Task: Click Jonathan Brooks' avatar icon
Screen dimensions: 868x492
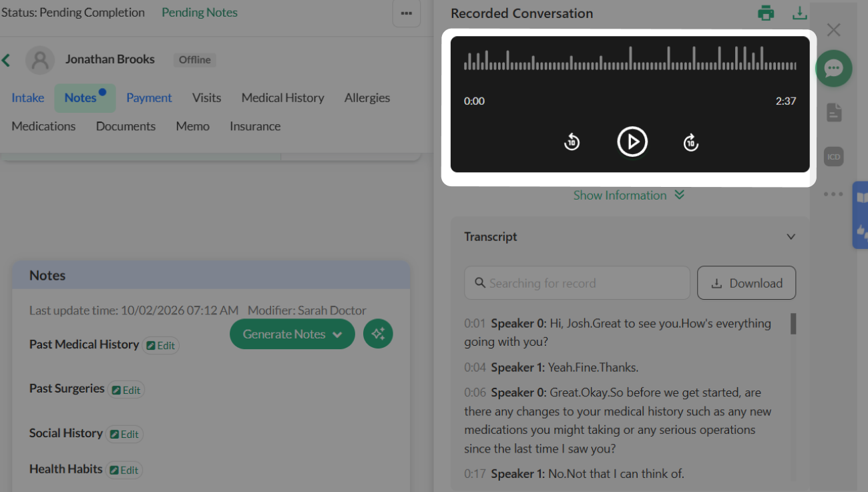Action: click(40, 60)
